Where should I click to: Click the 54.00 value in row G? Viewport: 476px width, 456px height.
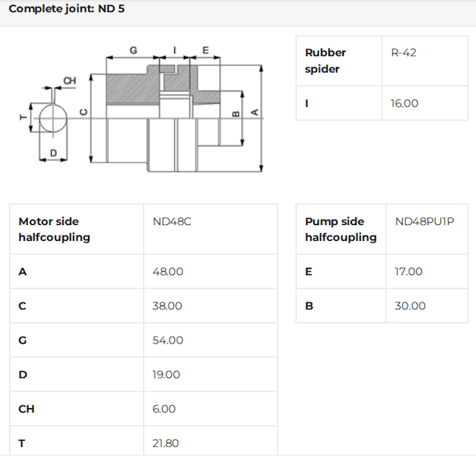coord(167,340)
